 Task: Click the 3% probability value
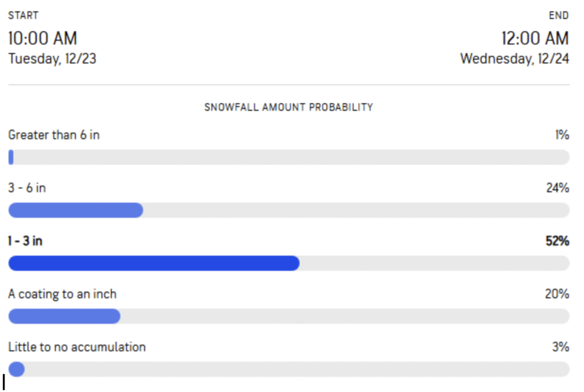[561, 347]
